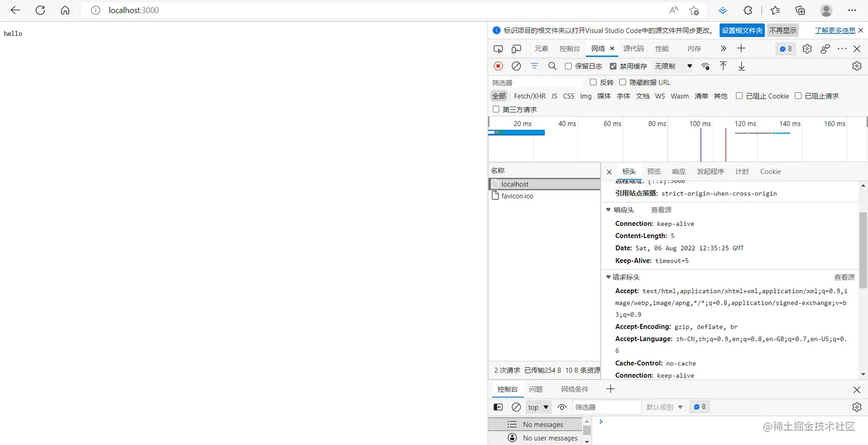The image size is (868, 445).
Task: Open DevTools feedback people icon
Action: 826,49
